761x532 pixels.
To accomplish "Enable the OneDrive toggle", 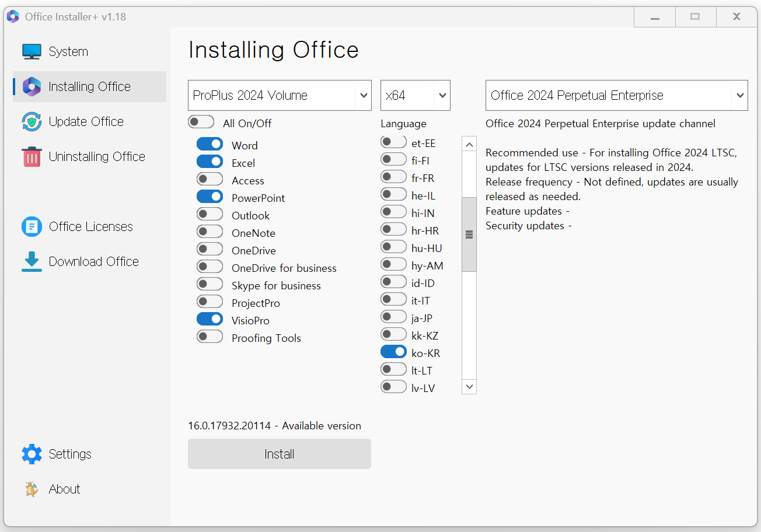I will coord(210,249).
